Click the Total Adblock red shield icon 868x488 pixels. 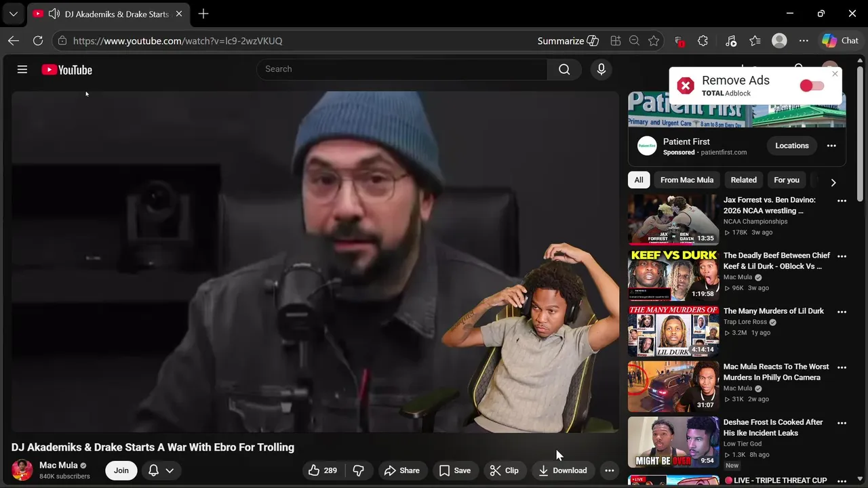coord(686,85)
